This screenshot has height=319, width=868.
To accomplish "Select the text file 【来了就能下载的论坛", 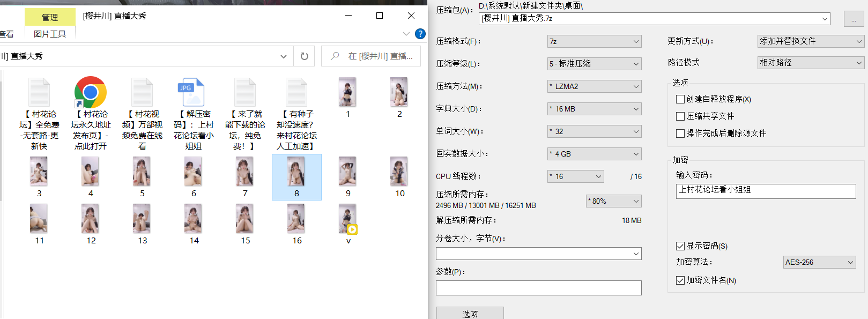I will pyautogui.click(x=245, y=114).
